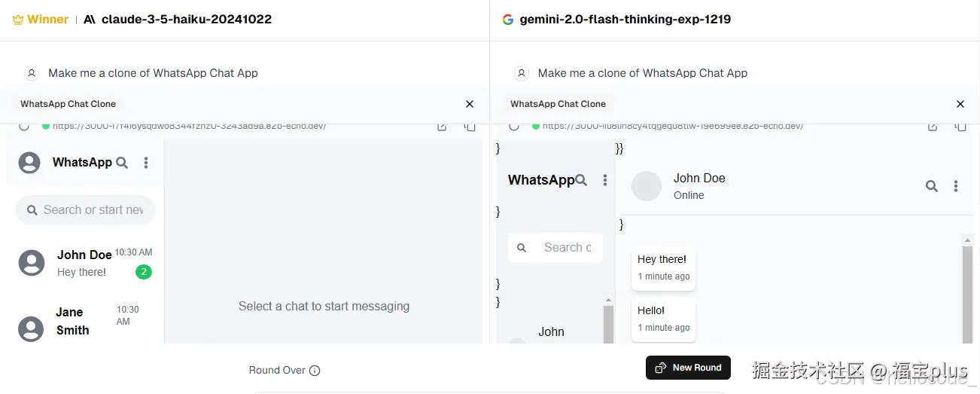Close the left WhatsApp Chat Clone panel

click(x=470, y=104)
